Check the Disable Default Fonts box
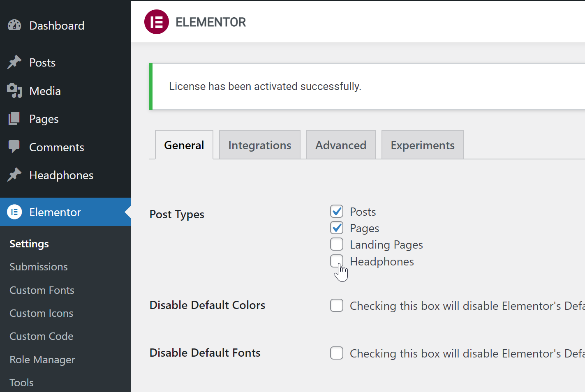 point(337,353)
